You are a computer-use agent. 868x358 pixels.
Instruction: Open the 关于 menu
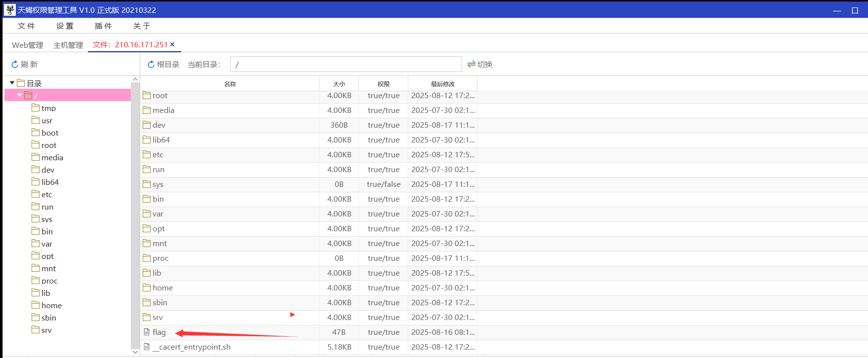pyautogui.click(x=142, y=26)
